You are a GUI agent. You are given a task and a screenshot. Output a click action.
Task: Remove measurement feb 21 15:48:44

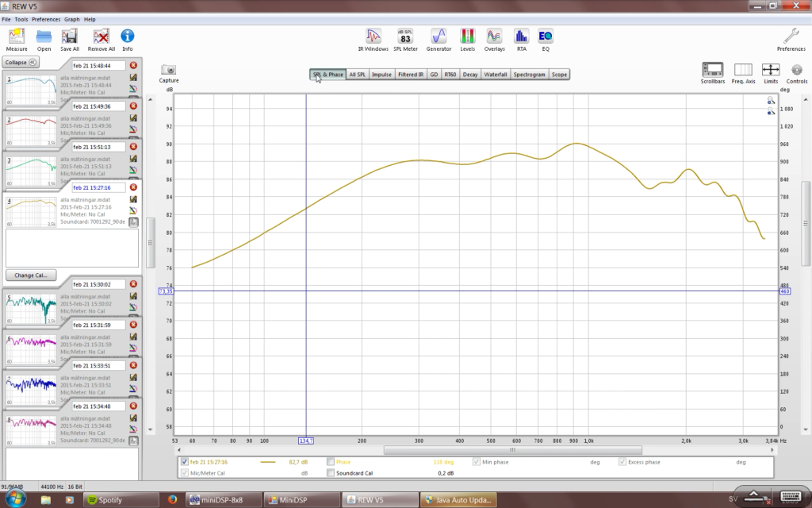click(x=133, y=65)
